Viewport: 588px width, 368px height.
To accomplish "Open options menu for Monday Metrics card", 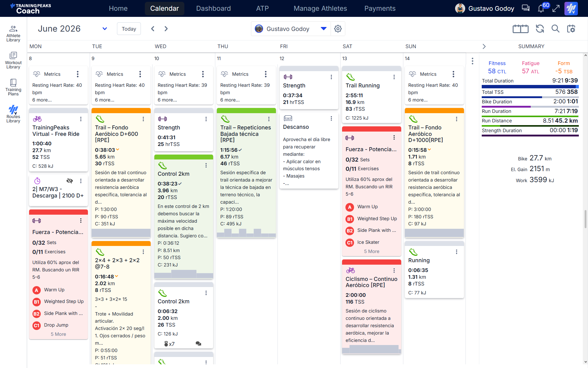I will click(78, 74).
